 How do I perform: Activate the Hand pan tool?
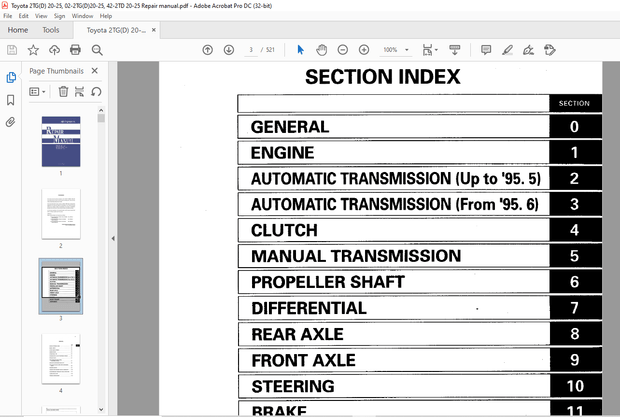[321, 50]
